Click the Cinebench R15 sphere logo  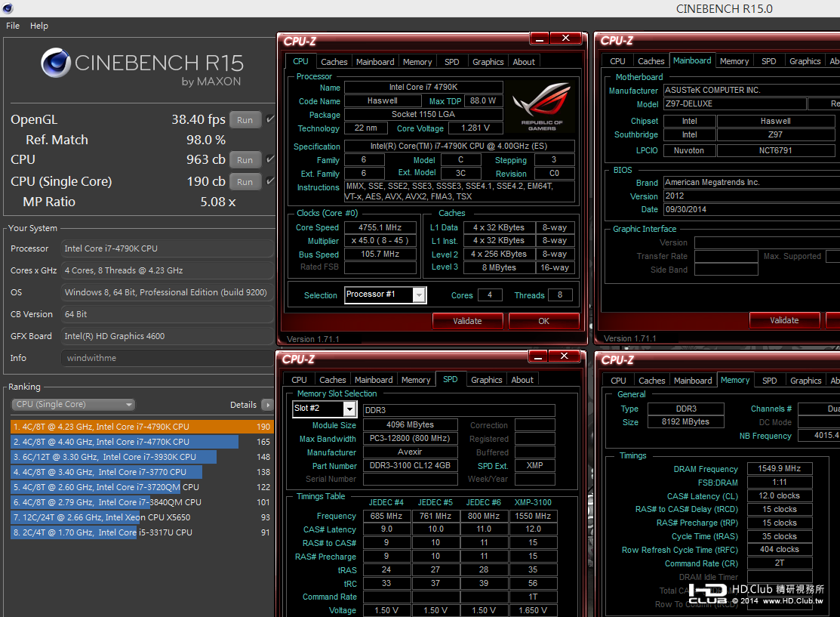click(x=57, y=63)
